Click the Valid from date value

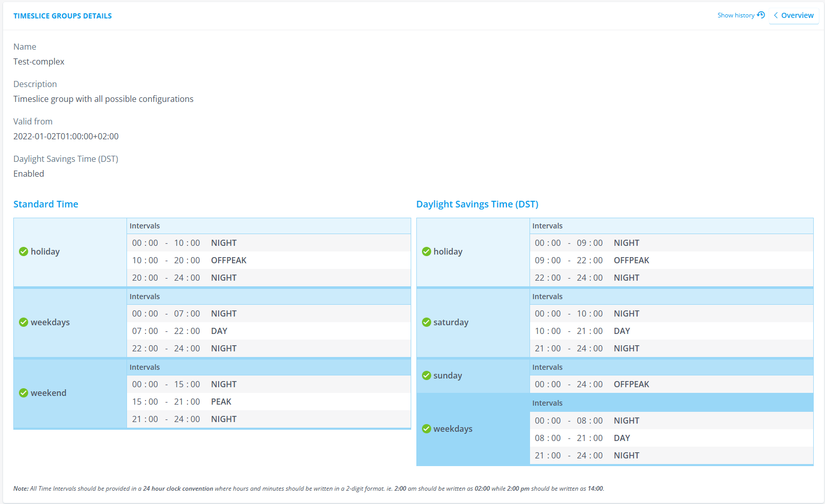[66, 136]
